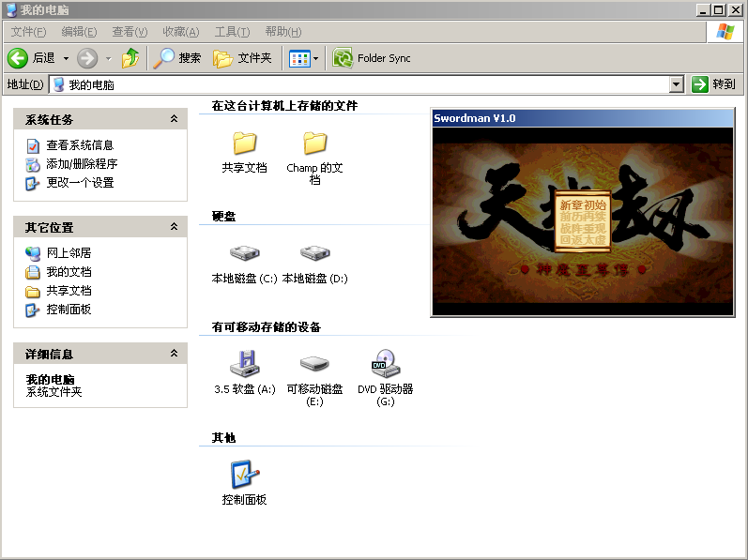Open the Back history dropdown arrow

(67, 58)
